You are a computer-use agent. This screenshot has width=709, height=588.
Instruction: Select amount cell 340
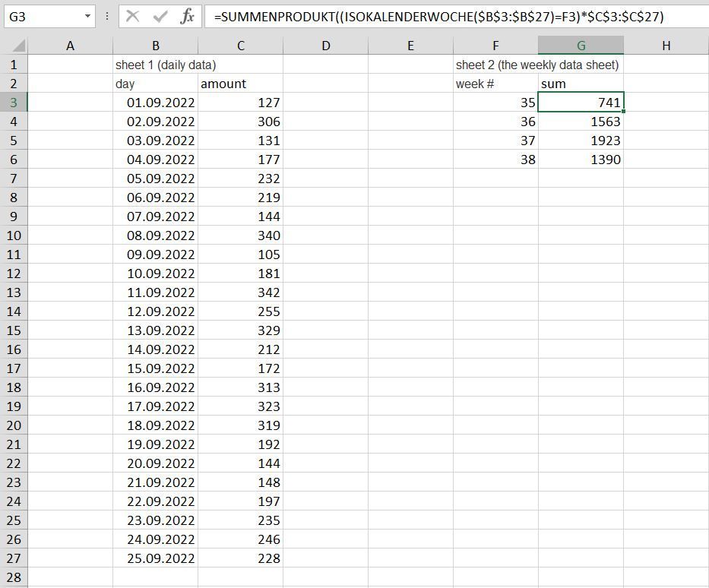click(241, 236)
